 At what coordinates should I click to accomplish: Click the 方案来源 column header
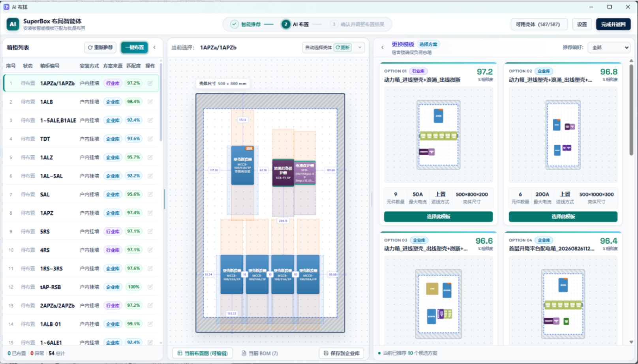(113, 66)
